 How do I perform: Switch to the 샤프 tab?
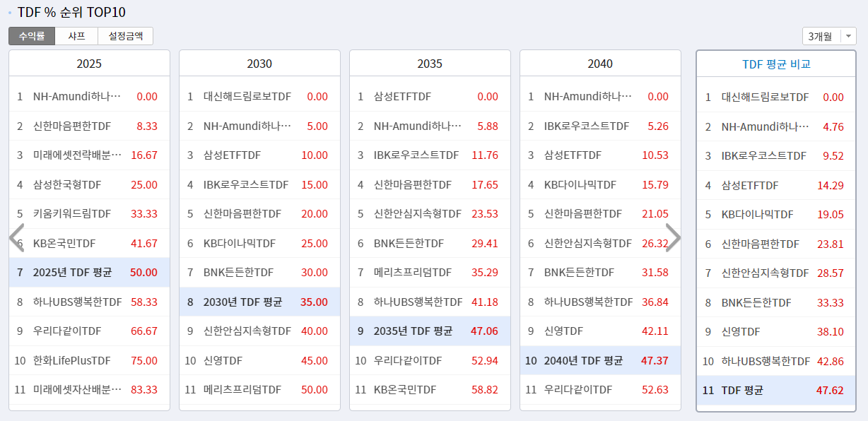click(x=76, y=36)
